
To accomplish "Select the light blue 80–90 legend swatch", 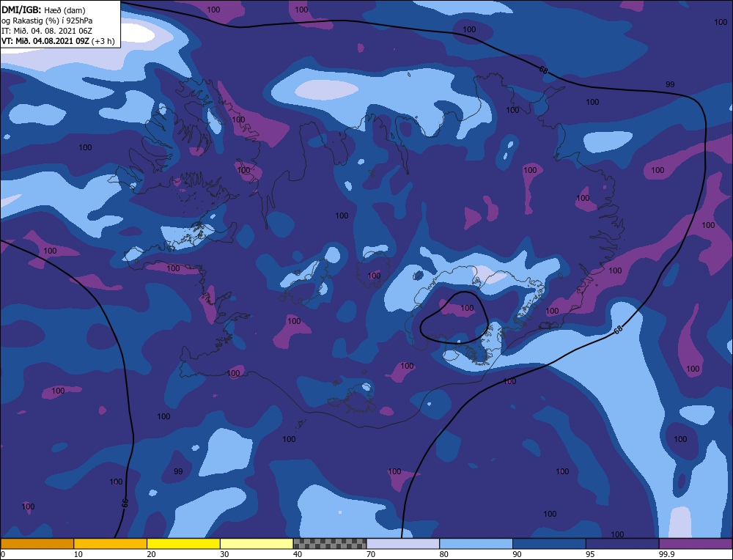I will pos(476,543).
